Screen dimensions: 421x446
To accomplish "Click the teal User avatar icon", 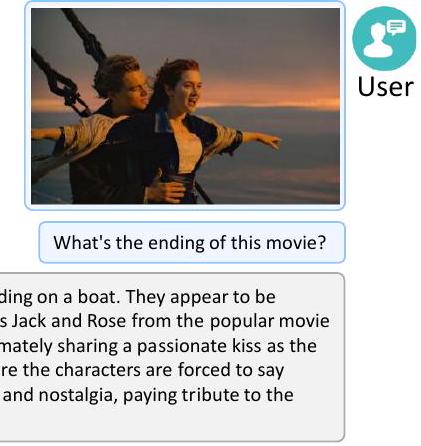I will point(384,38).
